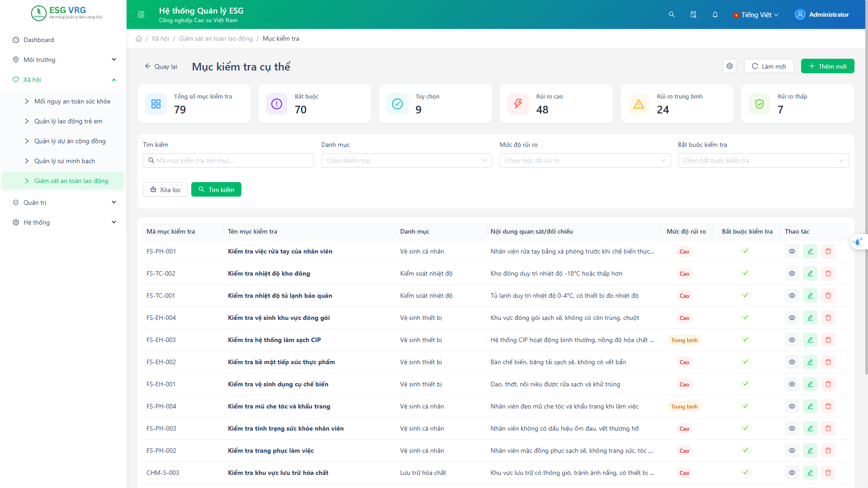Toggle the sidebar collapse menu icon

coord(141,14)
